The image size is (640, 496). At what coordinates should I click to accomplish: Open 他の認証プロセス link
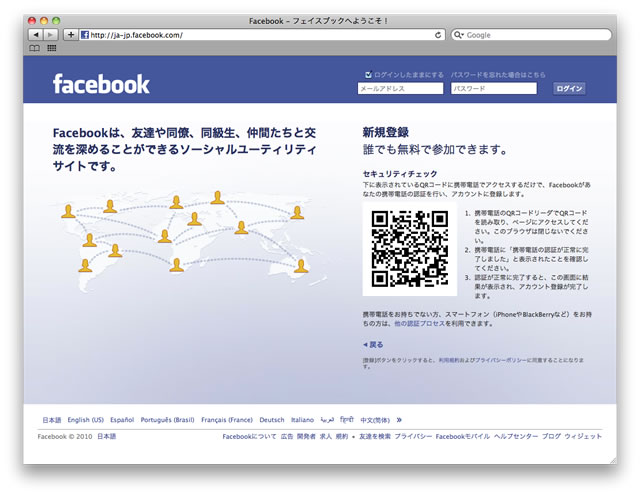click(419, 324)
